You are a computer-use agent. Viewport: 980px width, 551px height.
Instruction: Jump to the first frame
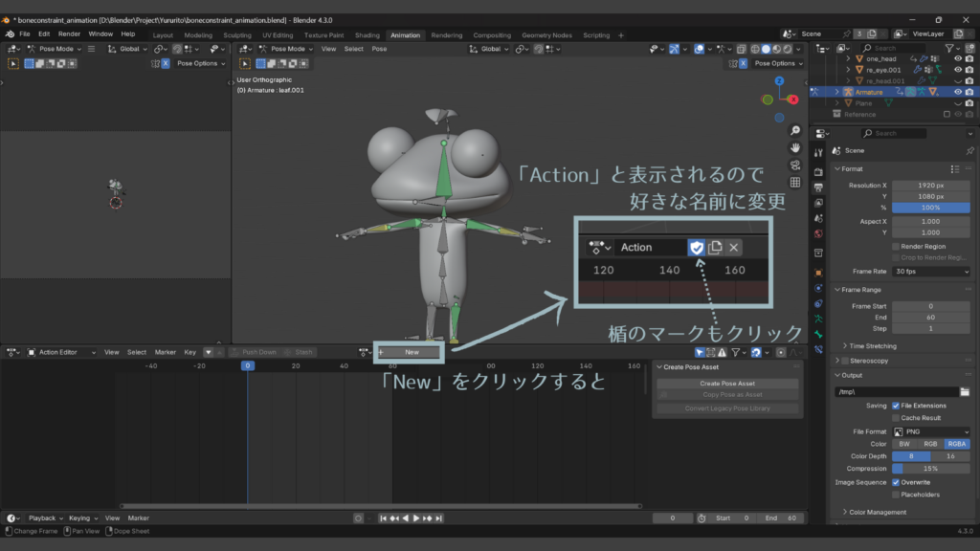click(x=383, y=518)
